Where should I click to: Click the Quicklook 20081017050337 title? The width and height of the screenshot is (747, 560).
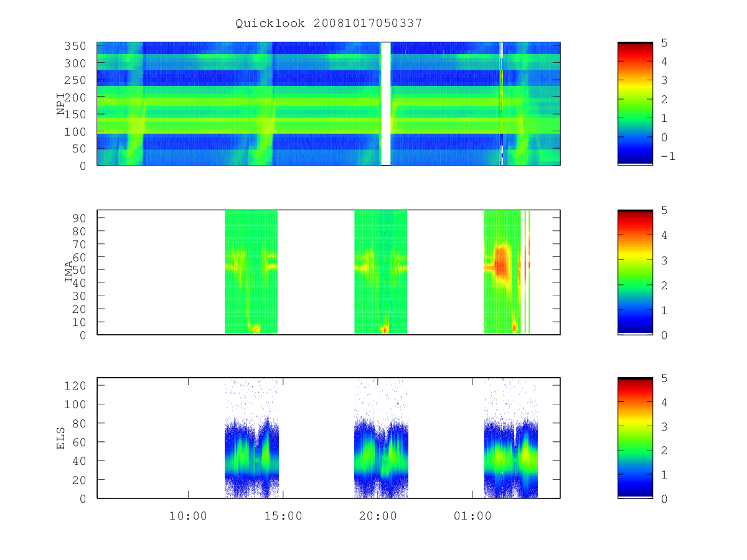329,23
